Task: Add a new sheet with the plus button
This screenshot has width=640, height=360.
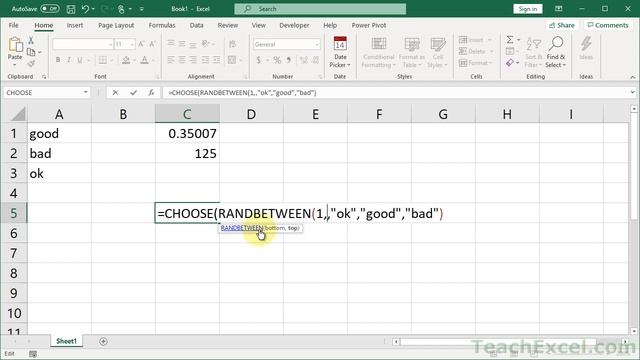Action: pos(103,341)
